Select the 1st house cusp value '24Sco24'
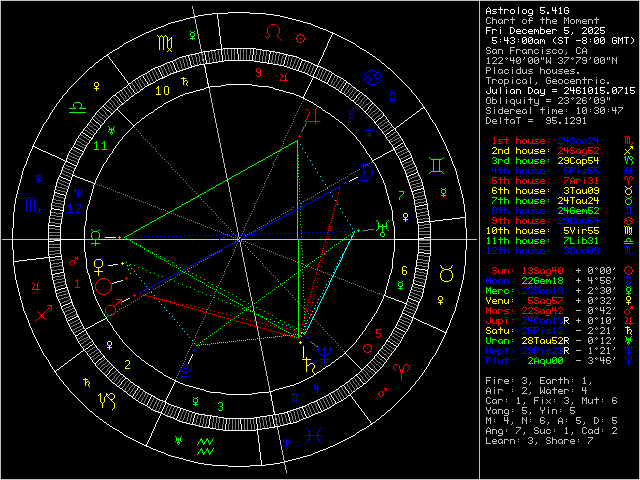 [x=578, y=141]
